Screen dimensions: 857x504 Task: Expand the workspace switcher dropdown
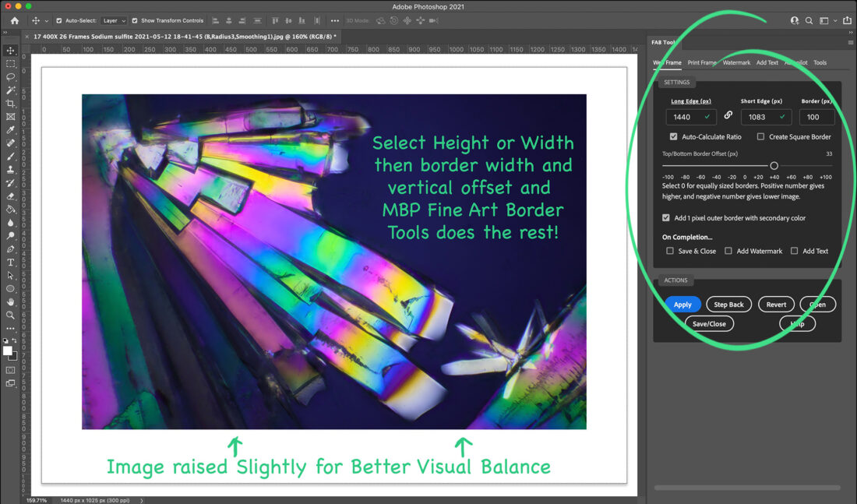(828, 21)
